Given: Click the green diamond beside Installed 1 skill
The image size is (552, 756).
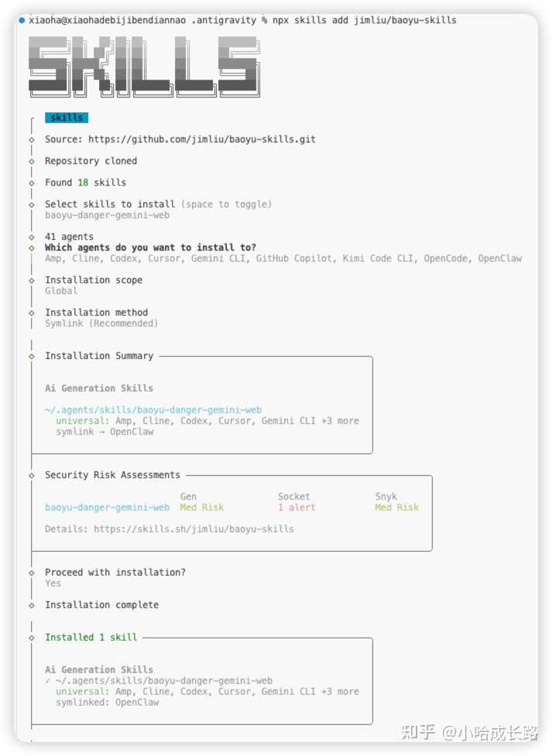Looking at the screenshot, I should 32,638.
